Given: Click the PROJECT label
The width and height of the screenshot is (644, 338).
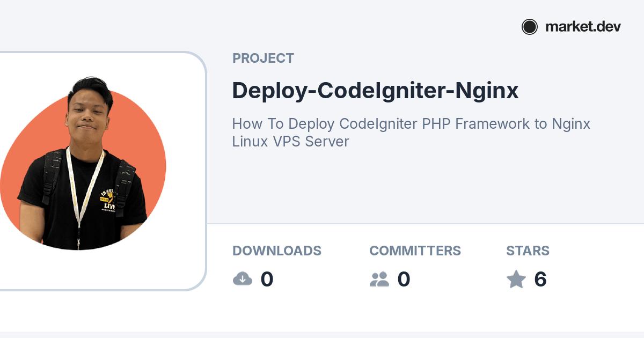Looking at the screenshot, I should pyautogui.click(x=263, y=58).
